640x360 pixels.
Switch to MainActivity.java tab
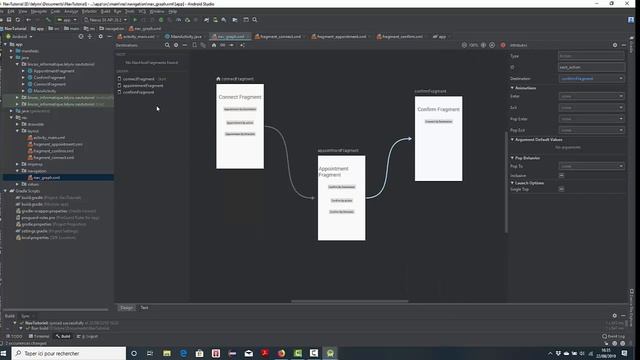click(183, 36)
